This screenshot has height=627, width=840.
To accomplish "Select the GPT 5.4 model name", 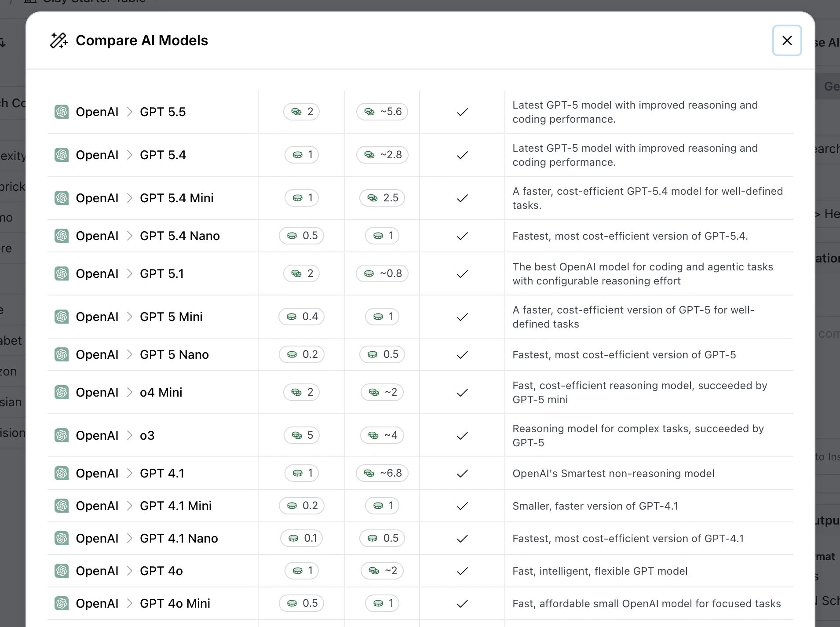I will pyautogui.click(x=163, y=155).
